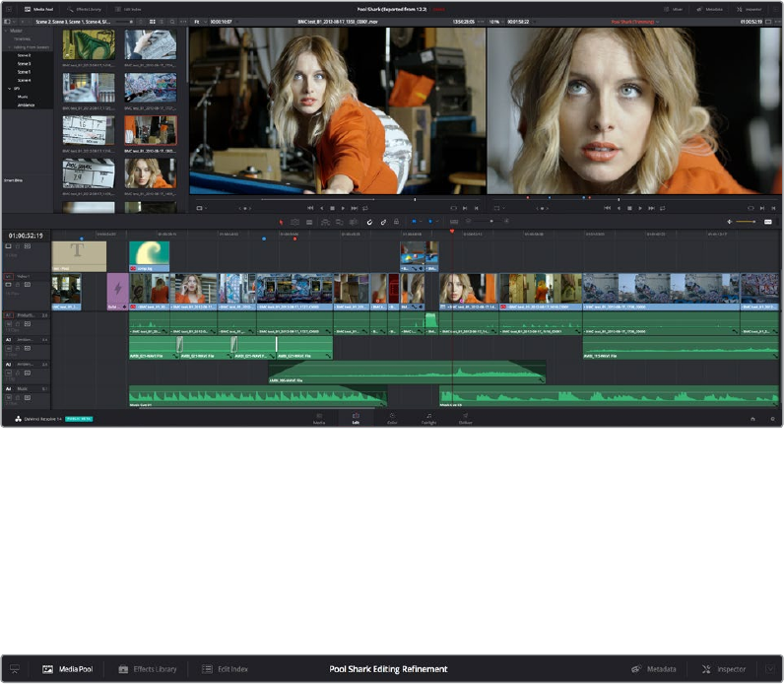Screen dimensions: 784x684
Task: Open the Fit zoom dropdown of source viewer
Action: point(200,22)
